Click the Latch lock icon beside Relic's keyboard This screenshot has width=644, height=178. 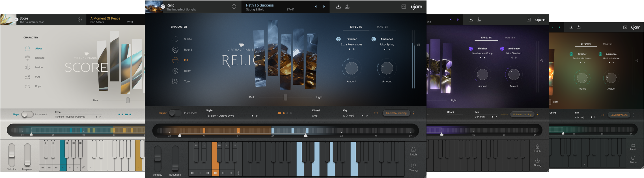pyautogui.click(x=413, y=149)
